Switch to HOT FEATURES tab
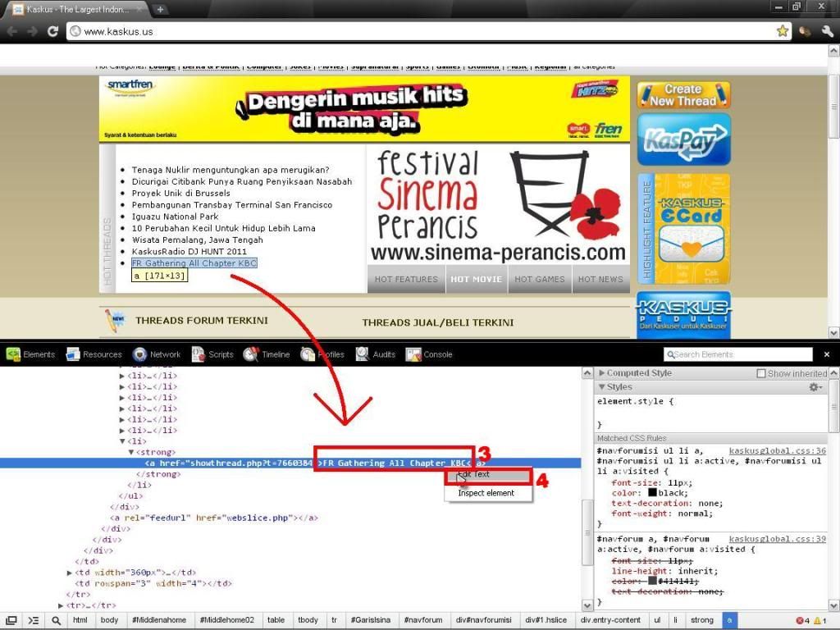The width and height of the screenshot is (840, 630). point(406,279)
